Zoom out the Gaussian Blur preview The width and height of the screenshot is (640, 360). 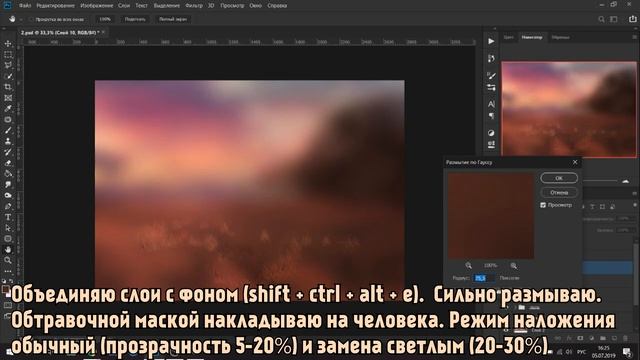coord(469,266)
